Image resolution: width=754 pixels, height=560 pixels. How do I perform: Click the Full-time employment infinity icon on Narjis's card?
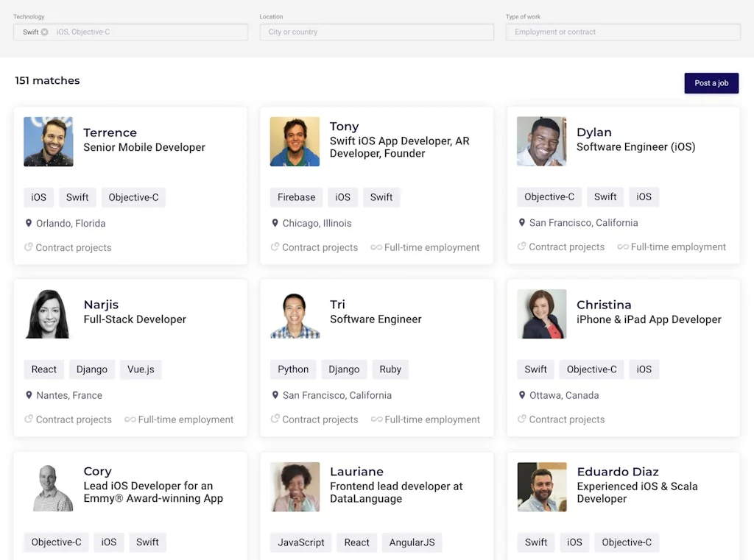point(130,419)
